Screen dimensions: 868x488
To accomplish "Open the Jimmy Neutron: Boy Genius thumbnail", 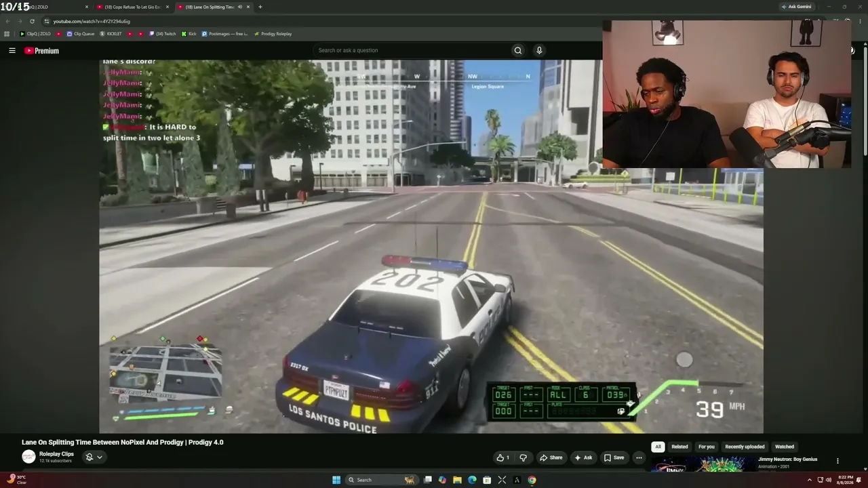I will coord(702,465).
